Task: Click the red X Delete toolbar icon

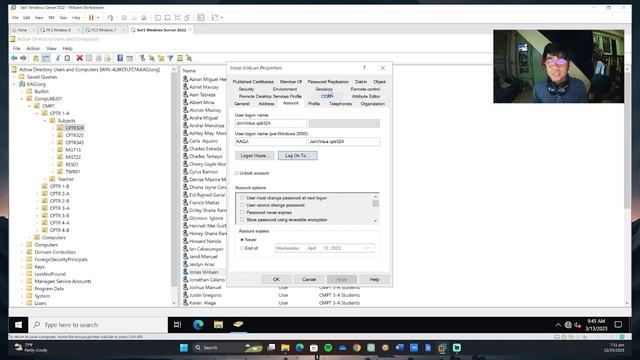Action: (80, 58)
